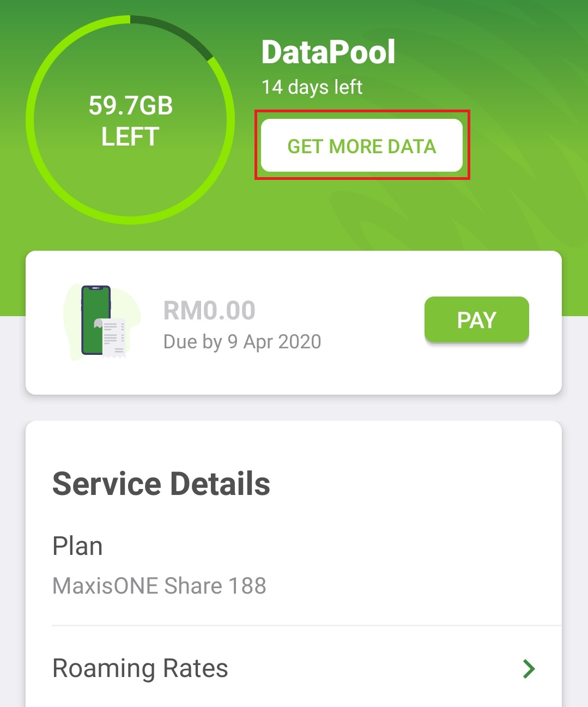Tap the 14 days left text

pyautogui.click(x=312, y=87)
